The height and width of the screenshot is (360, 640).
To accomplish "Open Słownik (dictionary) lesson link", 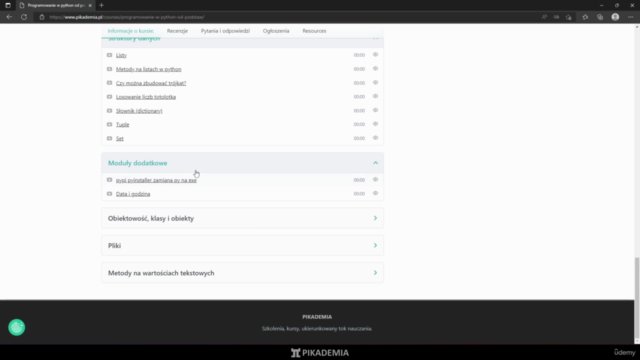I will tap(139, 111).
